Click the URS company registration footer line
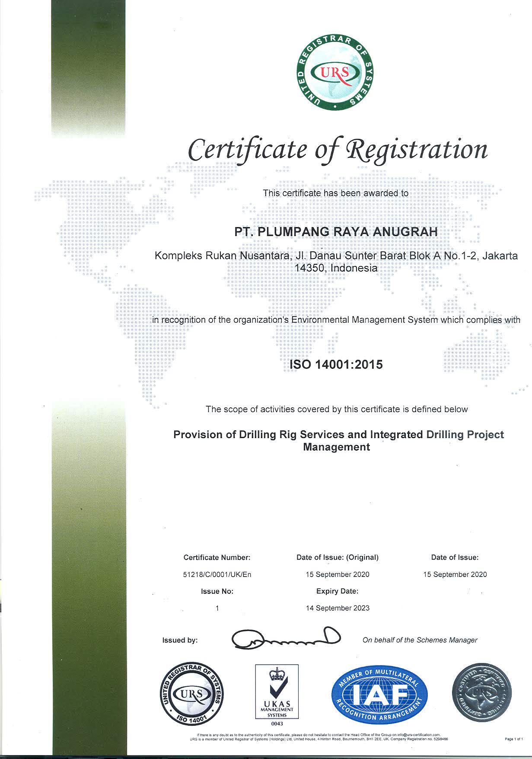 click(x=319, y=739)
